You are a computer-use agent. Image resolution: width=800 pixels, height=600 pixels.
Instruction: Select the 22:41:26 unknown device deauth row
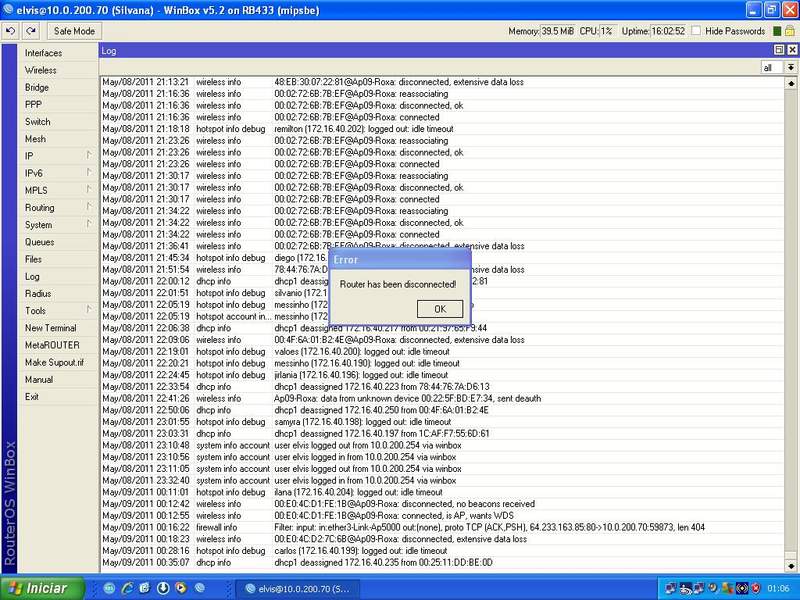[x=442, y=398]
